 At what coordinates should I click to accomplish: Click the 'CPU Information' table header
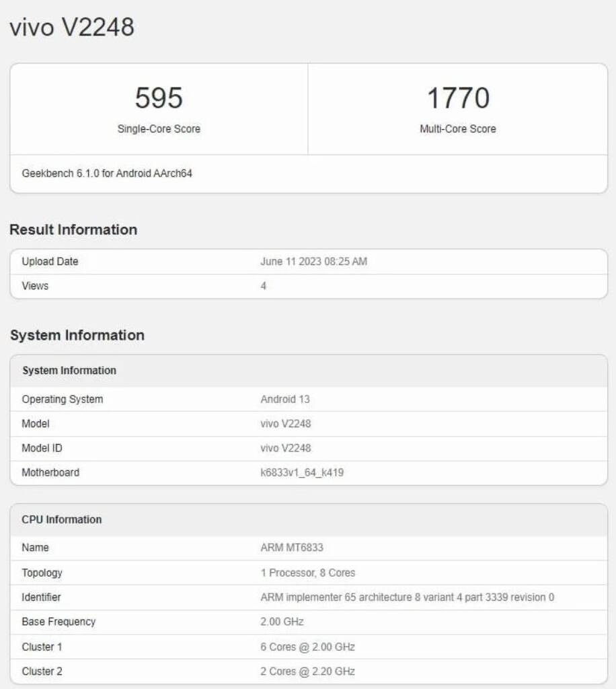61,519
